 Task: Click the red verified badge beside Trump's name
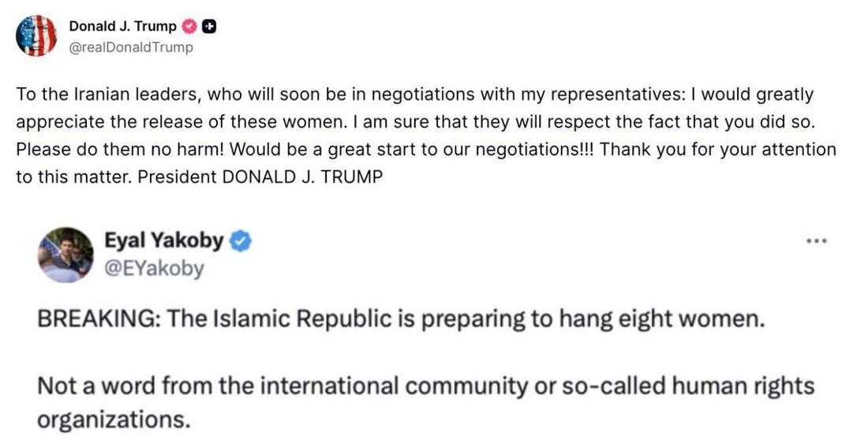click(x=189, y=26)
